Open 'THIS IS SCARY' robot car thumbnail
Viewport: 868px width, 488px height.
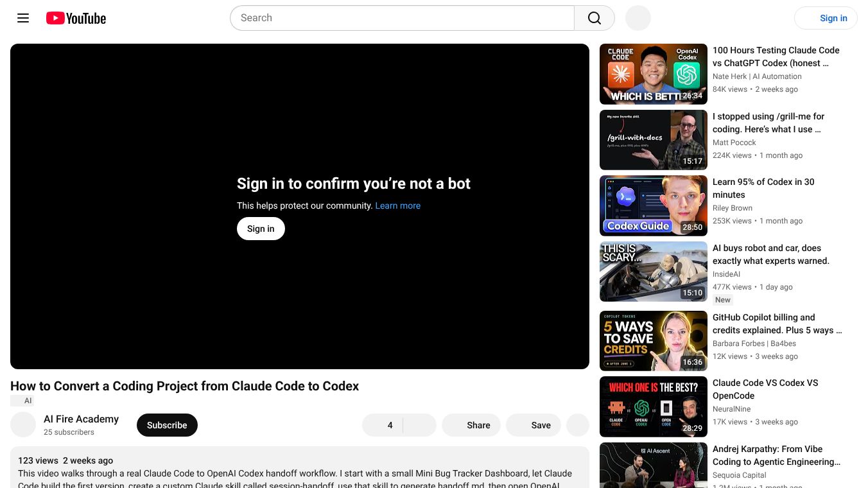pyautogui.click(x=654, y=272)
